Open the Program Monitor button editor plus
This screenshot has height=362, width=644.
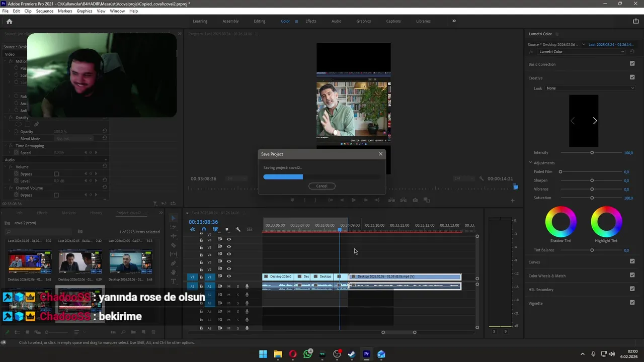click(x=513, y=201)
